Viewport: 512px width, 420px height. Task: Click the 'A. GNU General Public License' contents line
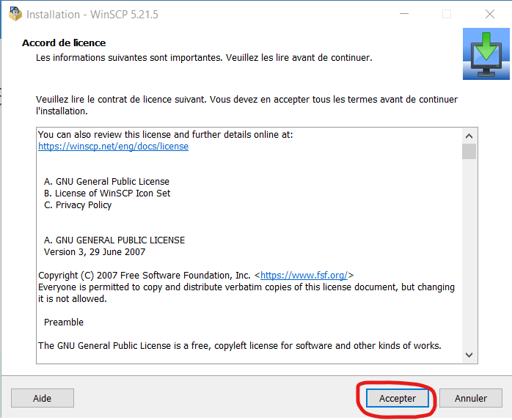coord(106,182)
